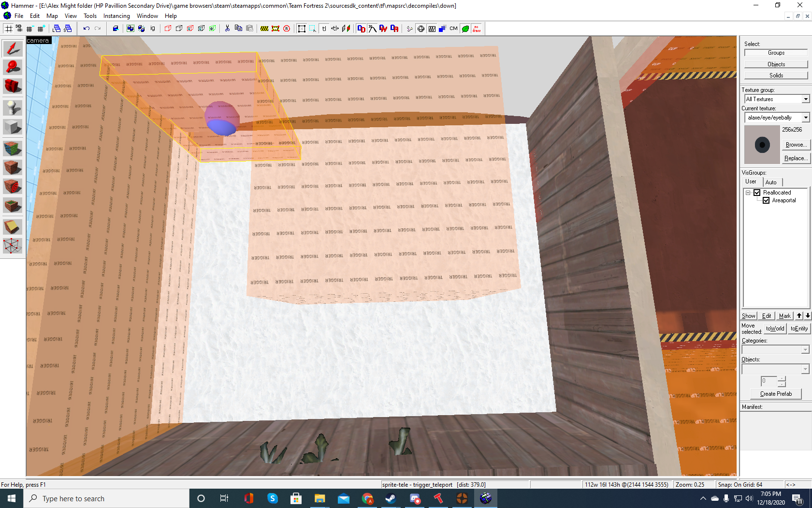Select the Selection arrow tool
Screen dimensions: 812x508
(x=13, y=48)
